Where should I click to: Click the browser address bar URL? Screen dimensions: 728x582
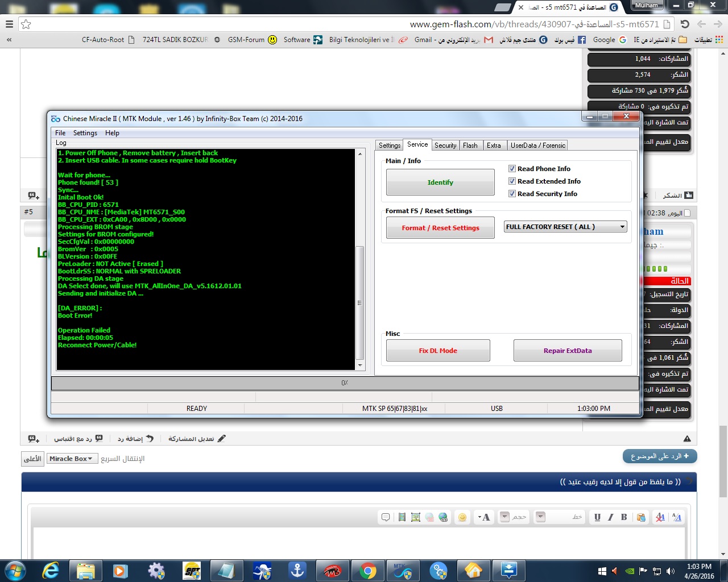tap(535, 24)
